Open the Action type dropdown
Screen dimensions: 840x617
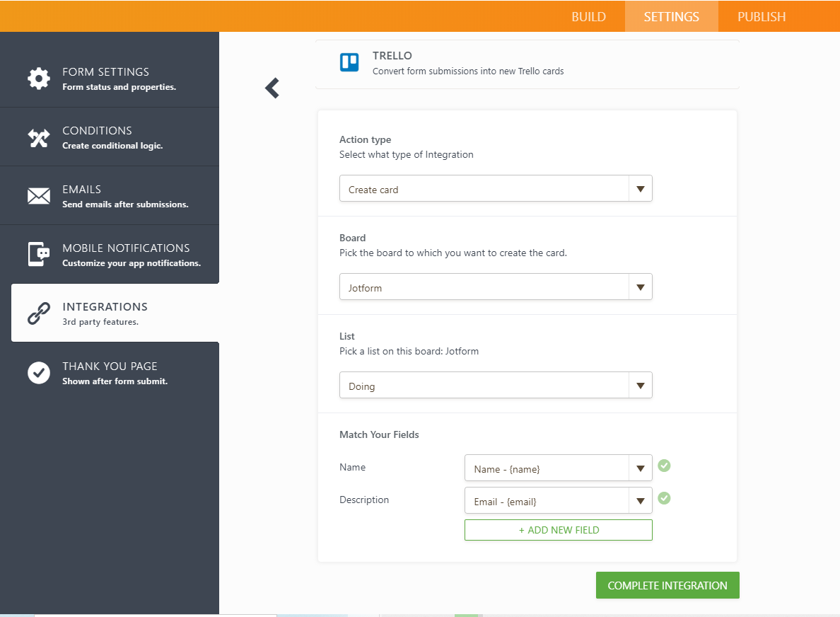pyautogui.click(x=496, y=189)
